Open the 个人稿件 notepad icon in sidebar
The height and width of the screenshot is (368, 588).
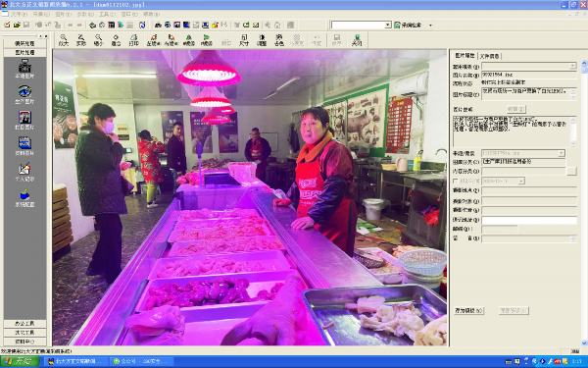[x=24, y=172]
